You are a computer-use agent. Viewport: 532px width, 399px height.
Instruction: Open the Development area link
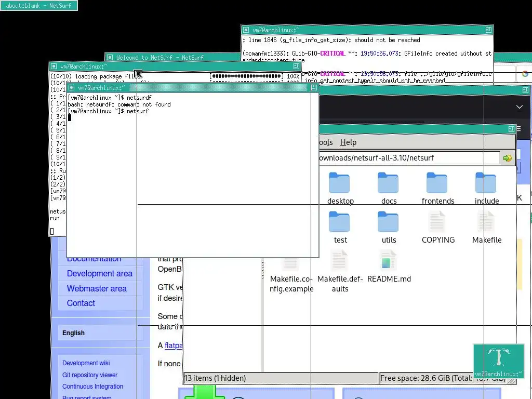tap(99, 273)
